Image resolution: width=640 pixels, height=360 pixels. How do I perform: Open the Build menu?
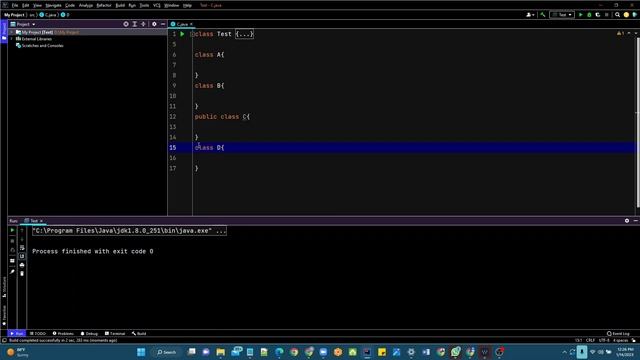click(x=120, y=5)
